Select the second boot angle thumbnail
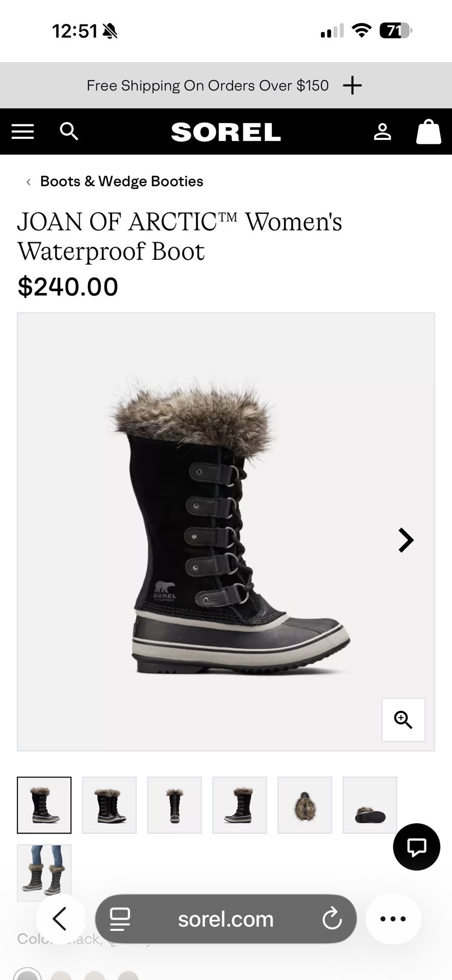 pos(109,805)
